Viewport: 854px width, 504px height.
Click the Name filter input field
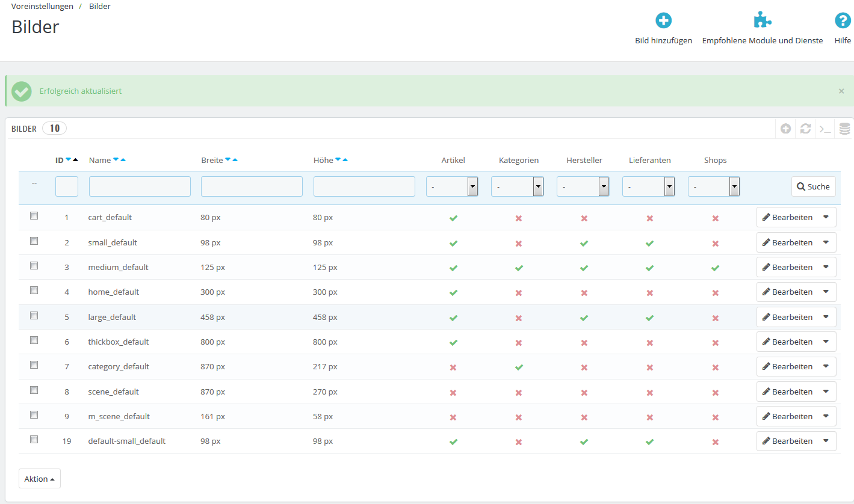(140, 186)
